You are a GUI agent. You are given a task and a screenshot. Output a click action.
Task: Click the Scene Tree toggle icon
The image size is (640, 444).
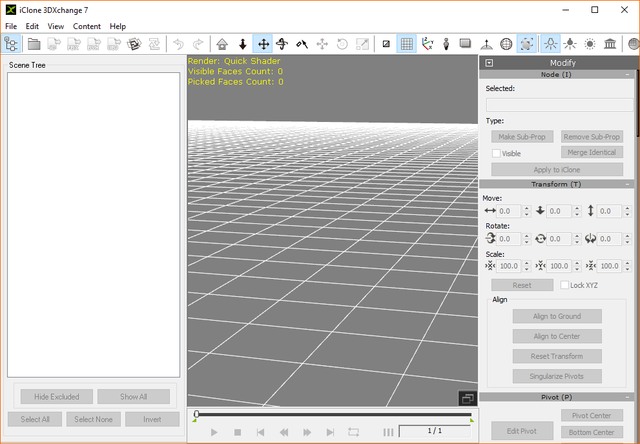pos(13,44)
